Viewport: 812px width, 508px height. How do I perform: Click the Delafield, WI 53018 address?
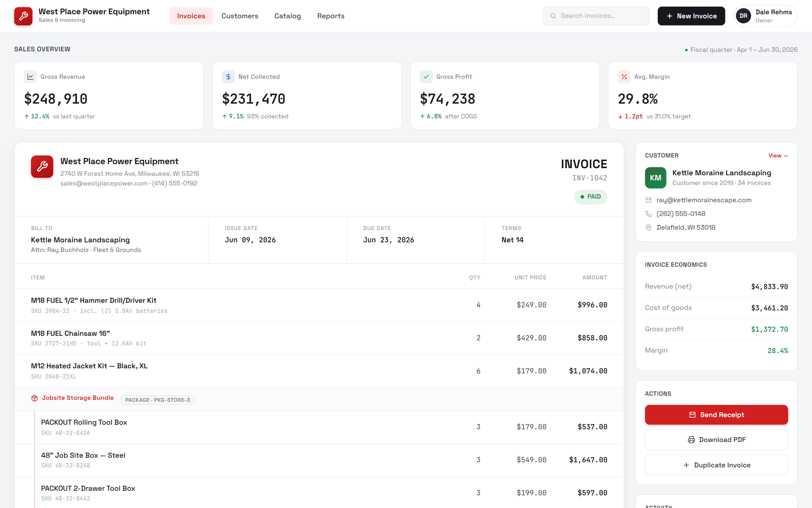[x=686, y=228]
